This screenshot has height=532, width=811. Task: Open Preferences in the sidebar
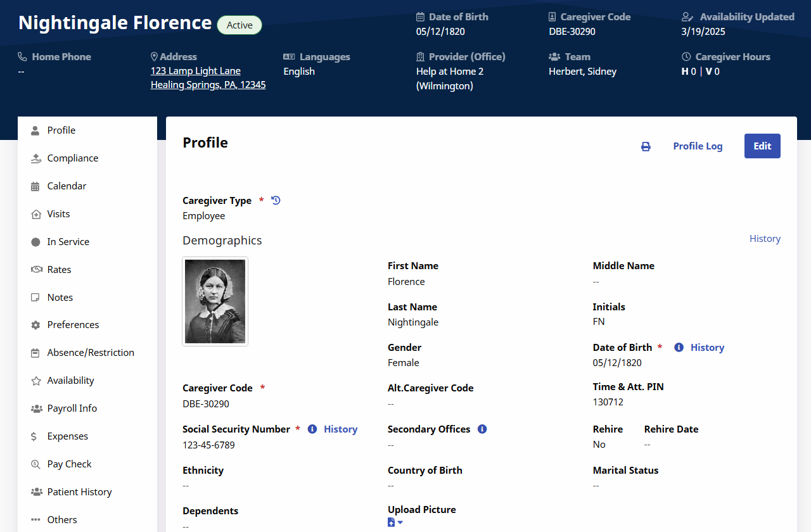73,325
